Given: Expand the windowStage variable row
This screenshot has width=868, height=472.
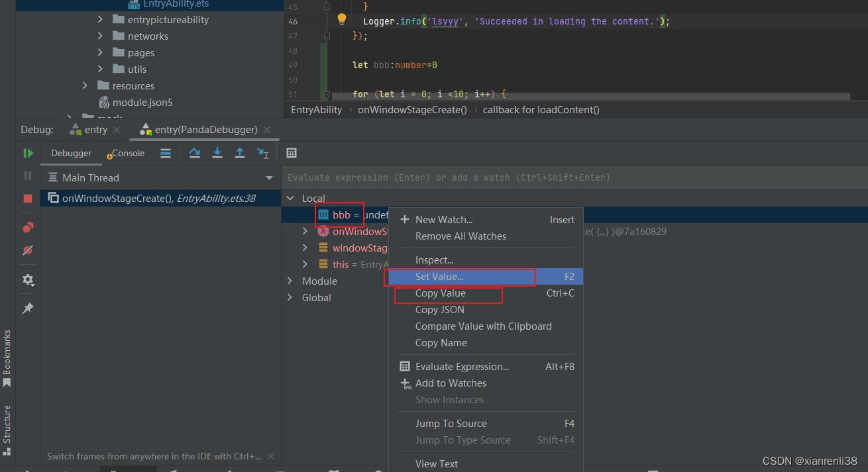Looking at the screenshot, I should click(305, 248).
